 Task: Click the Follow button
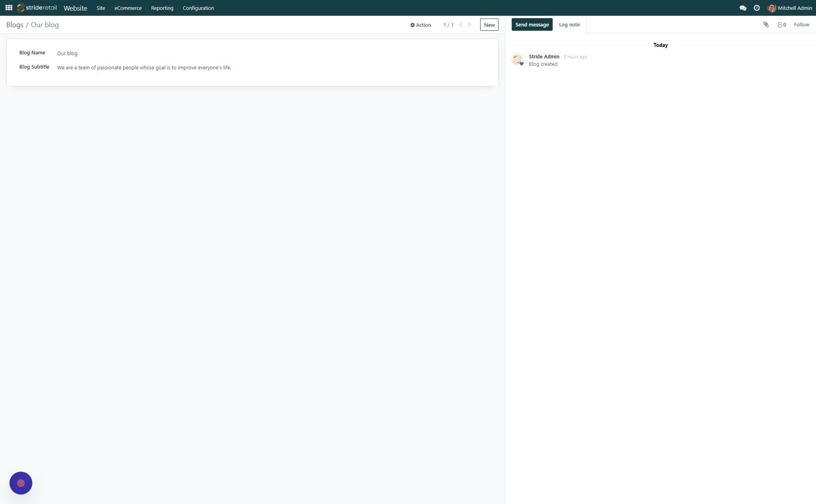click(x=801, y=24)
